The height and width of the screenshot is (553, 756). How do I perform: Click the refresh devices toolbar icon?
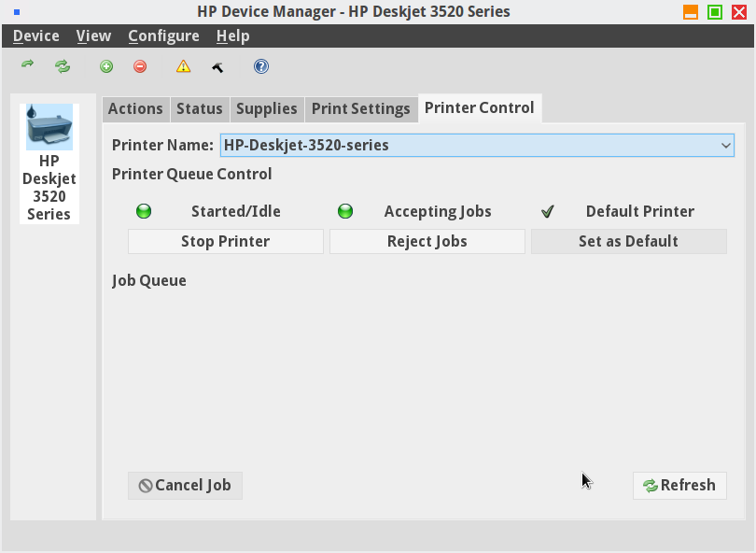(x=63, y=66)
